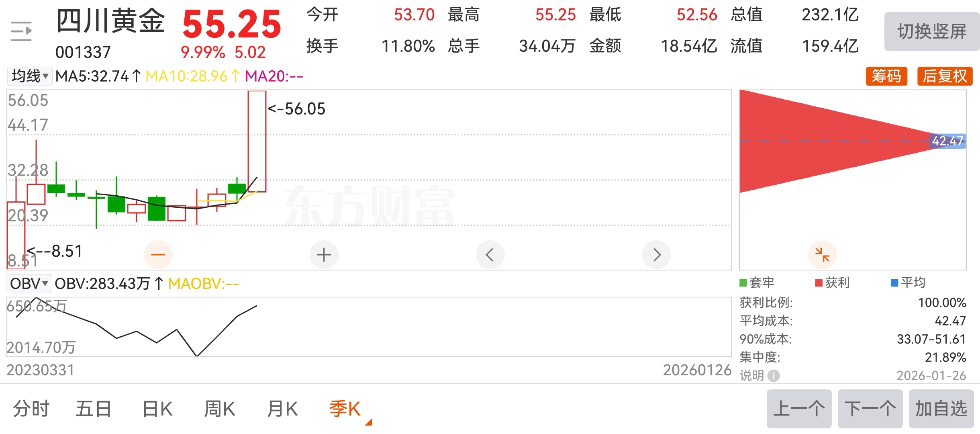Shift chart left with back arrow
Viewport: 980px width, 434px height.
tap(490, 255)
